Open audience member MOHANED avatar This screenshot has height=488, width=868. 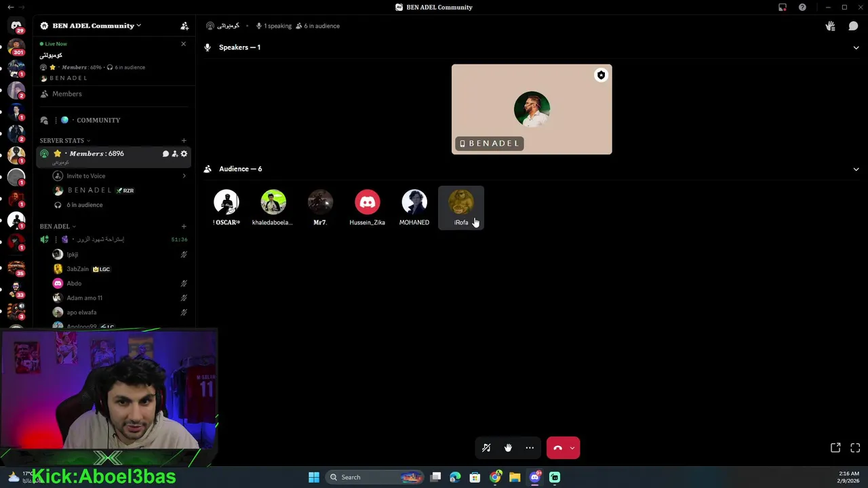[x=414, y=202]
